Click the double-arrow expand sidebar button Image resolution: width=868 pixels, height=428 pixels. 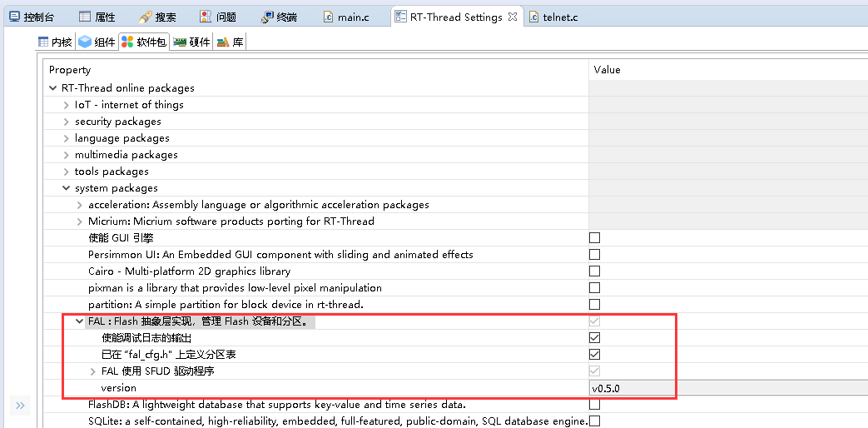click(x=20, y=406)
